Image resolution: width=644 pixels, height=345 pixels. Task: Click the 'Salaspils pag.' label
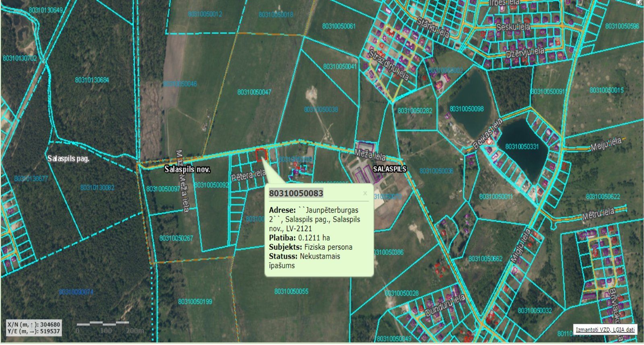click(68, 158)
